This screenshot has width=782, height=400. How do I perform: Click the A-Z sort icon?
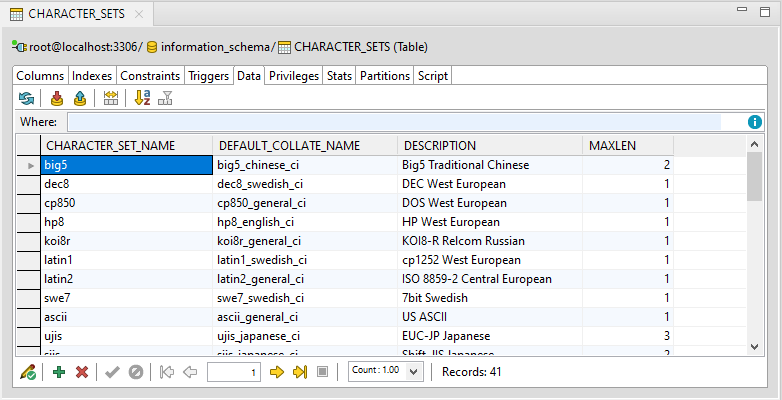pos(142,98)
